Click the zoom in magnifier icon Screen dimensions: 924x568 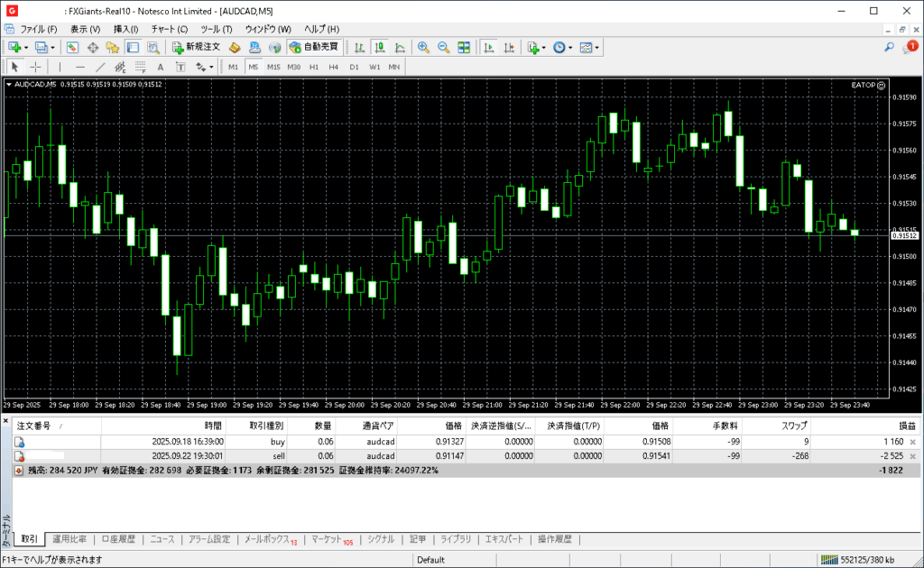coord(423,47)
